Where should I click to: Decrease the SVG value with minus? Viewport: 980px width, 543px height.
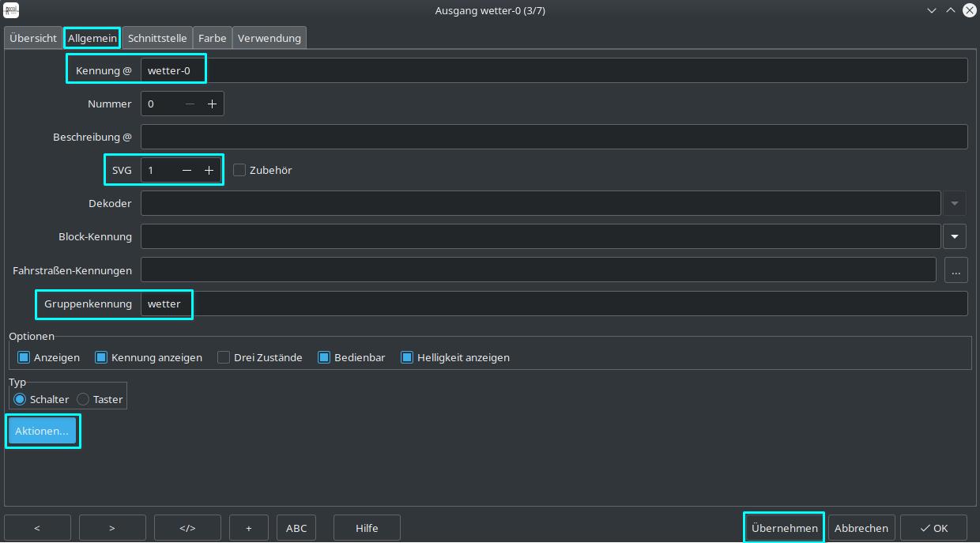pyautogui.click(x=187, y=170)
